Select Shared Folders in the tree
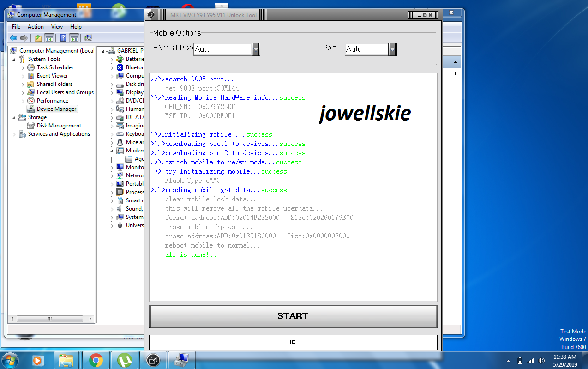This screenshot has width=588, height=369. pos(54,84)
